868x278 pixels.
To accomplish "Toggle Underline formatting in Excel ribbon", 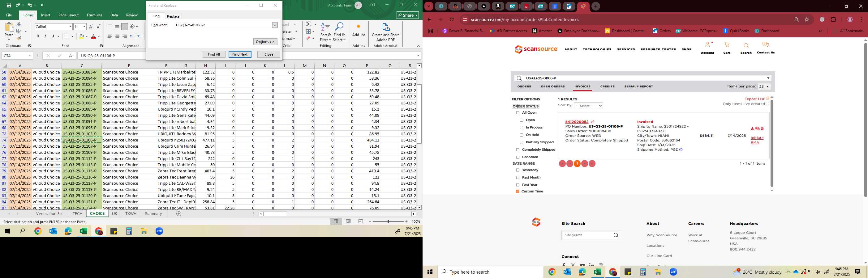I will [x=53, y=36].
